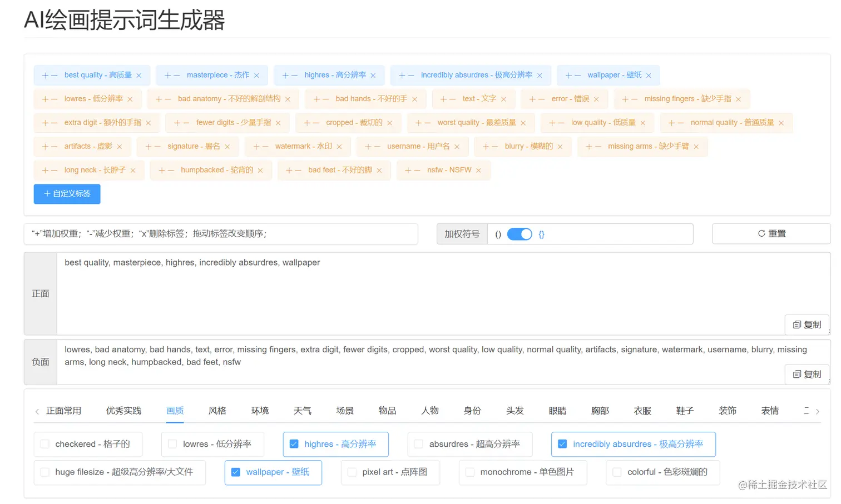Copy the negative prompt text
The width and height of the screenshot is (841, 504).
(807, 375)
